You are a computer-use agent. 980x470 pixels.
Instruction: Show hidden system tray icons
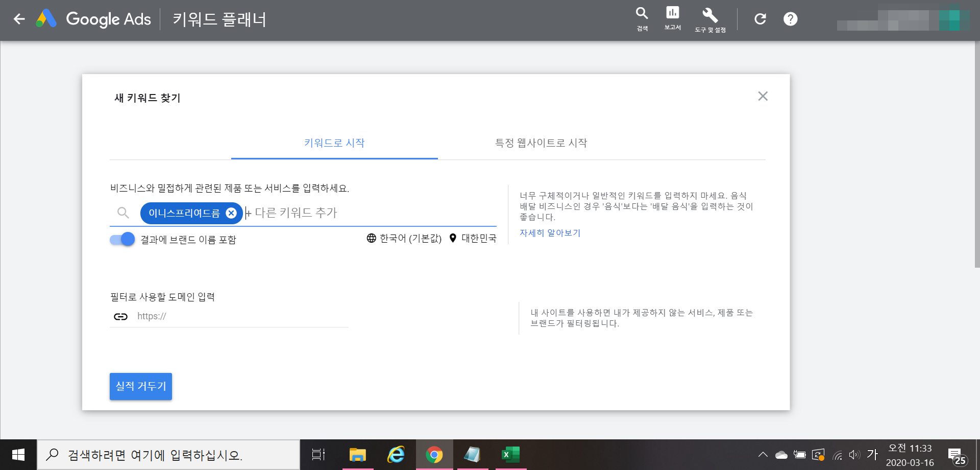[763, 455]
